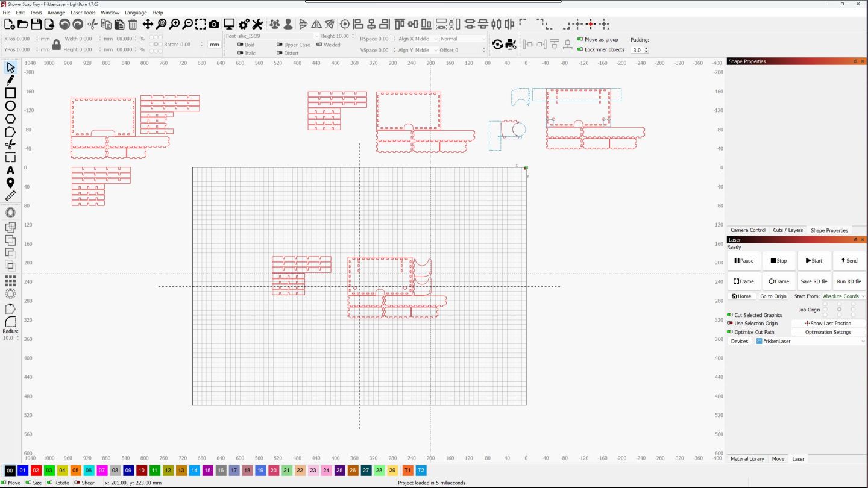Open Preview with the monitor icon

pyautogui.click(x=229, y=24)
